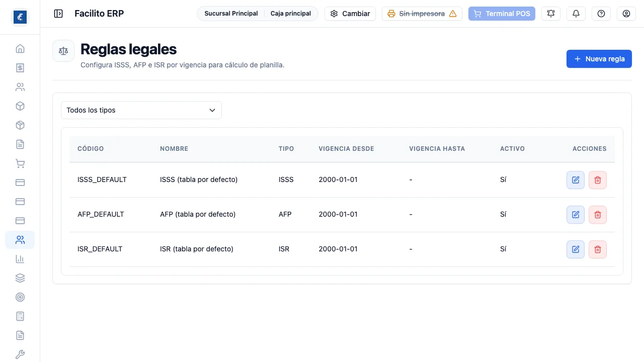Edit the ISR_DEFAULT rule
Image resolution: width=644 pixels, height=362 pixels.
[x=576, y=249]
